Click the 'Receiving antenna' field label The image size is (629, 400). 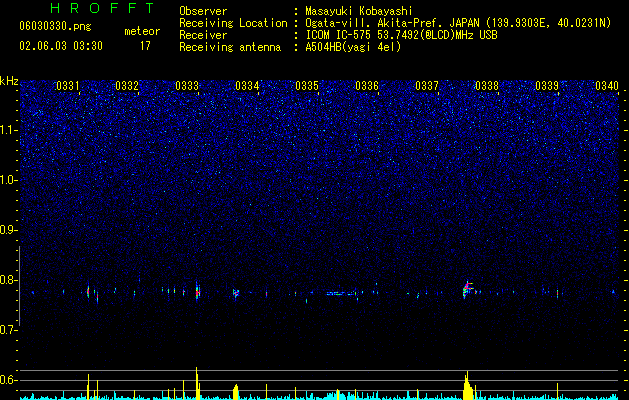tap(230, 47)
